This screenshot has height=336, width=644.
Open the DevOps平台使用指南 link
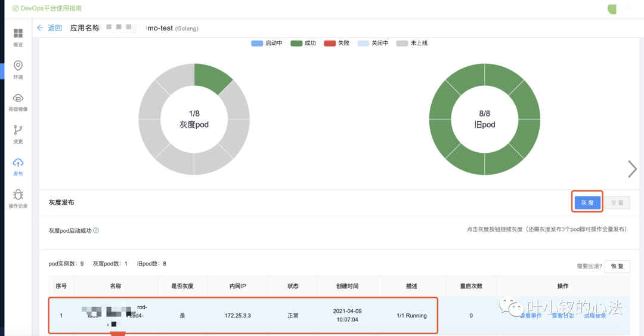point(51,8)
